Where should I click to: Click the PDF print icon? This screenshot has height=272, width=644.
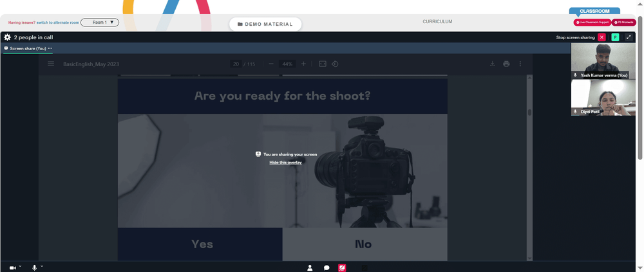[506, 64]
